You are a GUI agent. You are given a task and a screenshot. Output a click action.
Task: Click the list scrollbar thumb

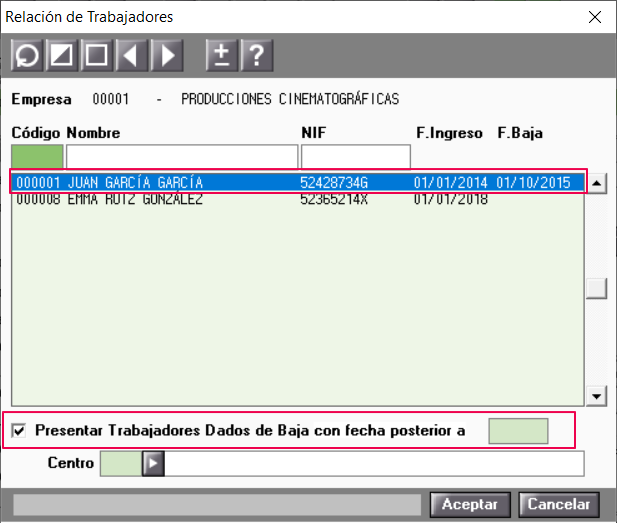[597, 289]
